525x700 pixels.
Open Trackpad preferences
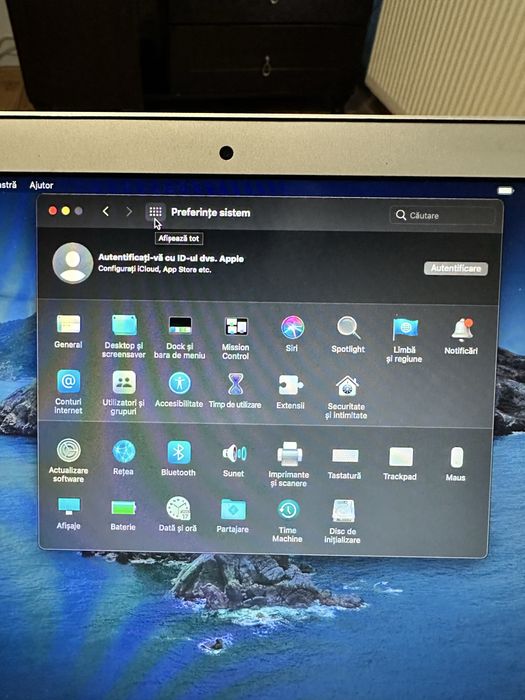click(x=400, y=463)
